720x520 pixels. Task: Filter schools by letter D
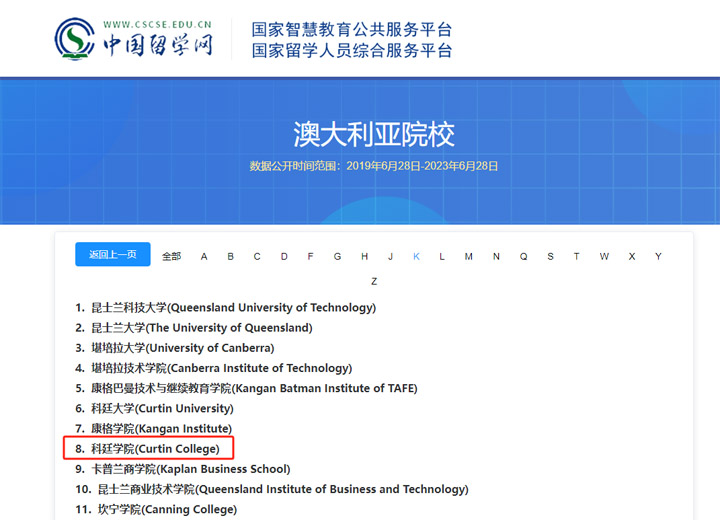[x=284, y=256]
